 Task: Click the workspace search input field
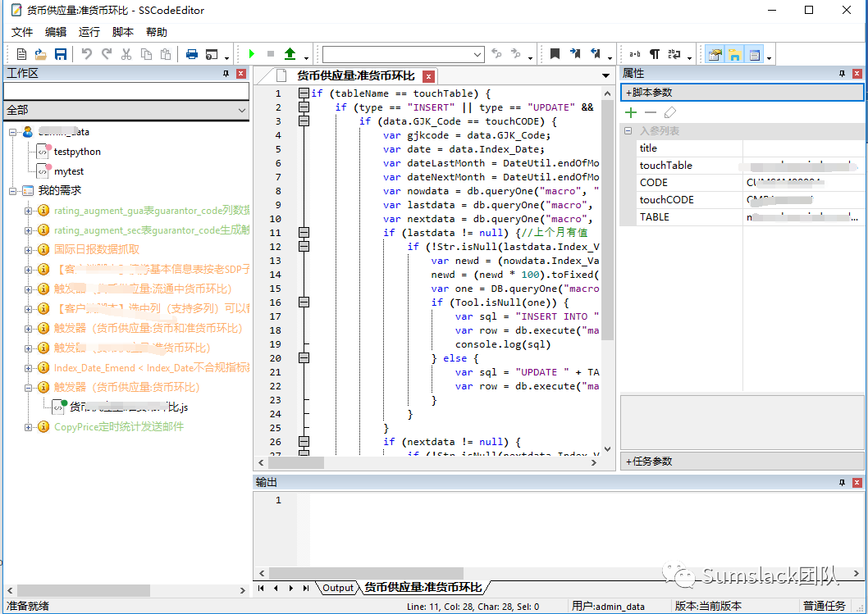click(126, 91)
